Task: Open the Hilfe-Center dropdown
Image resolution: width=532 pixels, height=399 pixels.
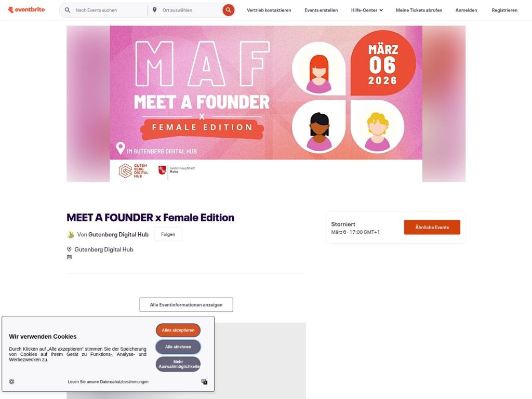Action: click(x=367, y=9)
